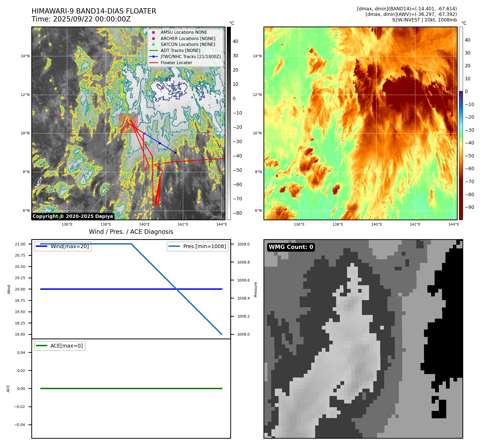Click the red Floater Locater legend line
The height and width of the screenshot is (448, 481).
pyautogui.click(x=153, y=63)
